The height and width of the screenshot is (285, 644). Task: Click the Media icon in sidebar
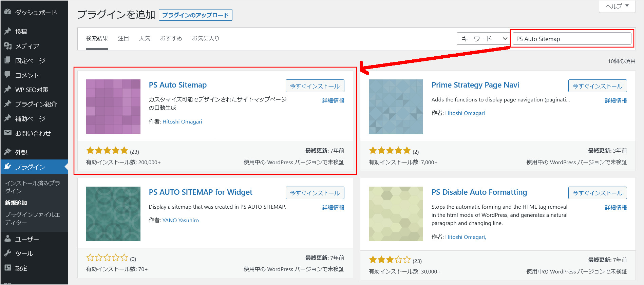coord(7,45)
